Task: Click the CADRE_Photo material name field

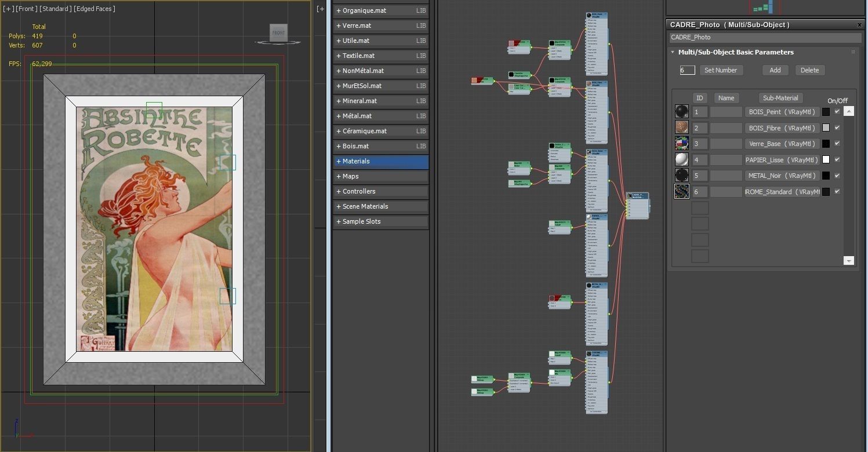Action: pyautogui.click(x=765, y=37)
